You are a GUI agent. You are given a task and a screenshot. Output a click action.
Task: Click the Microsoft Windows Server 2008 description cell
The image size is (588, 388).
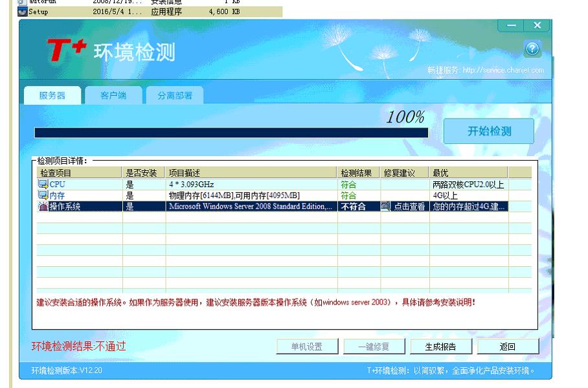[x=251, y=207]
